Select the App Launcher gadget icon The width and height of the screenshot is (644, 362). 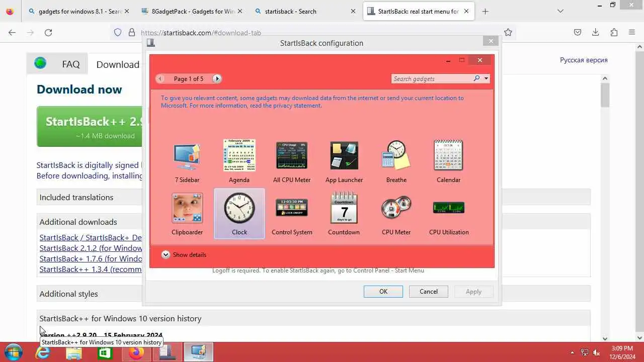point(344,155)
